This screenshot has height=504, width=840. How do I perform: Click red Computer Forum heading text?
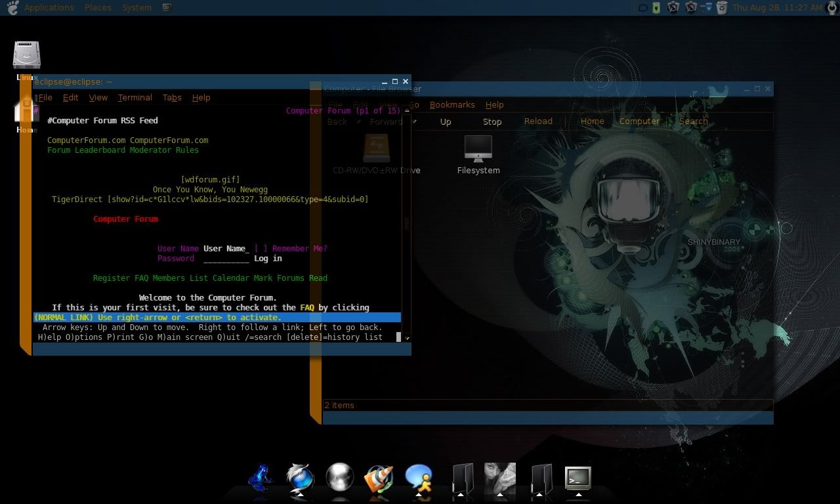pos(125,219)
